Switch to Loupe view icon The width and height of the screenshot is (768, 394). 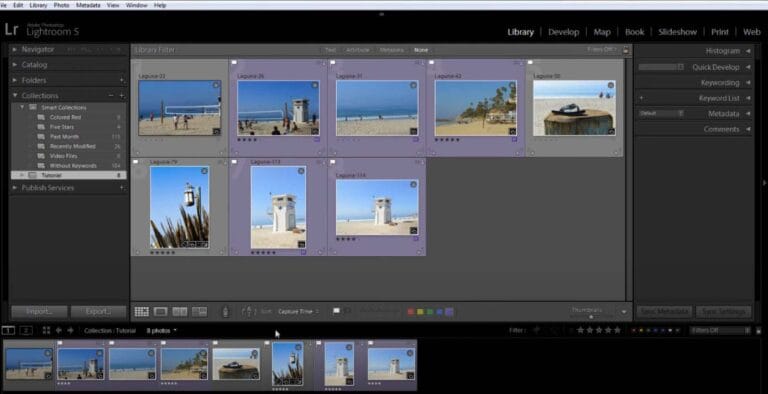point(161,312)
